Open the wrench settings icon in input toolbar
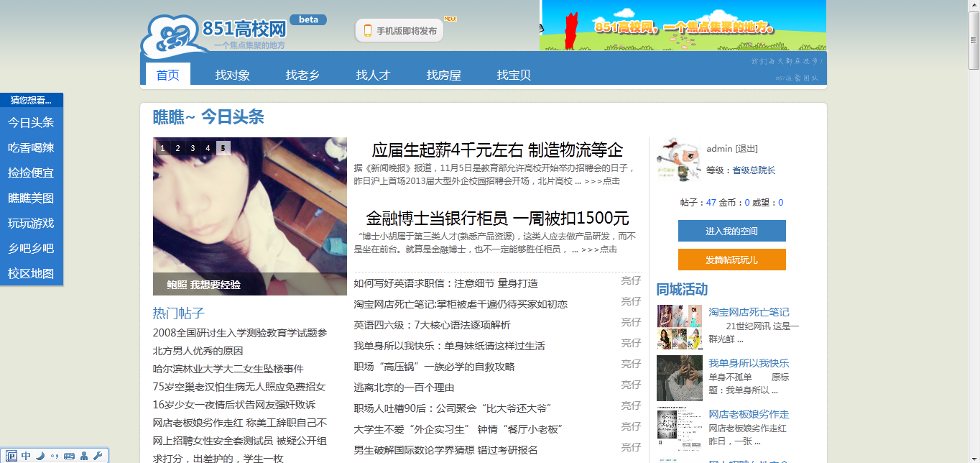 click(x=98, y=456)
